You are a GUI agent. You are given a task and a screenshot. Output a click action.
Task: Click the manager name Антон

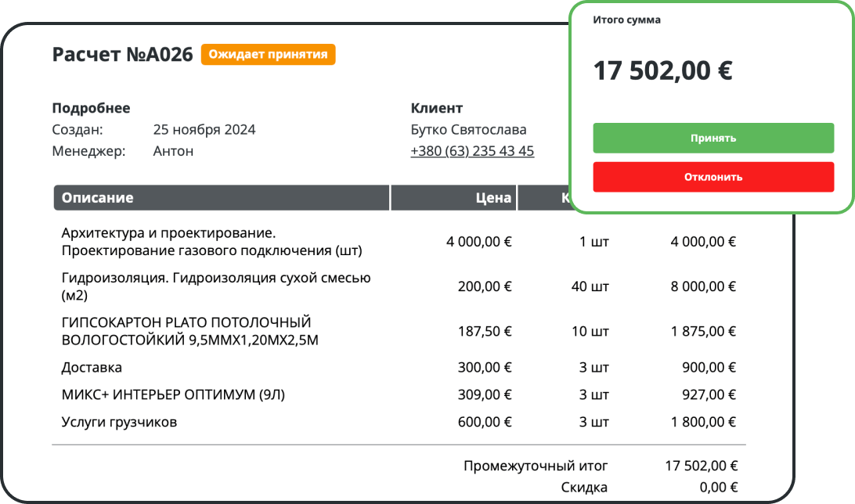[171, 150]
